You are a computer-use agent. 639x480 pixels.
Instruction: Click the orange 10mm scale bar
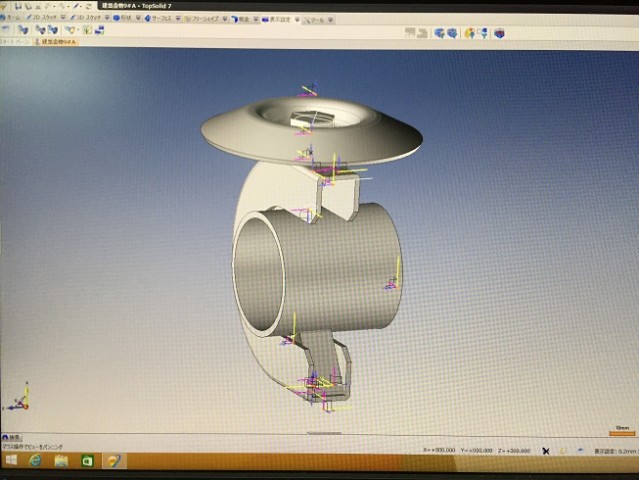pos(622,433)
